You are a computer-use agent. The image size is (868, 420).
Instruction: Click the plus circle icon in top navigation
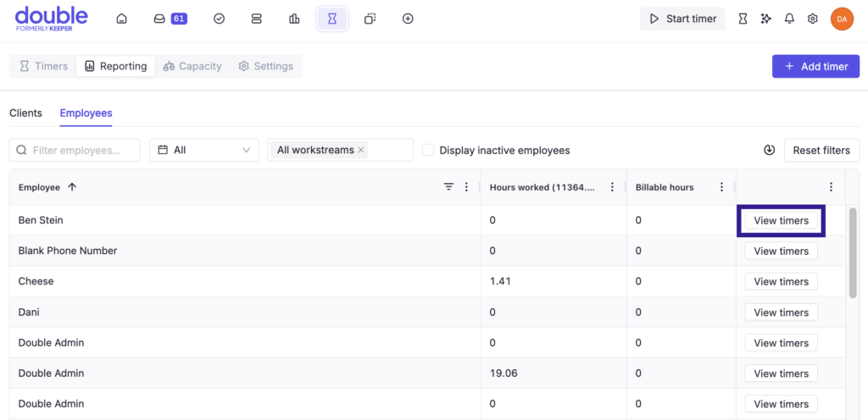coord(408,19)
